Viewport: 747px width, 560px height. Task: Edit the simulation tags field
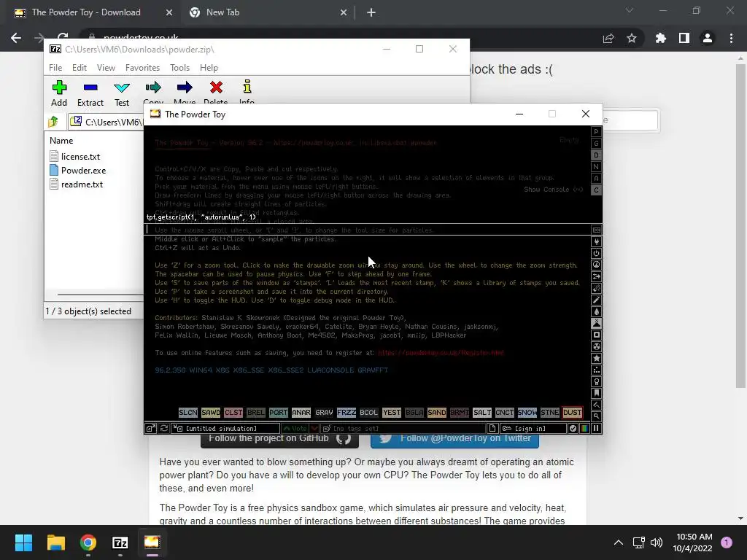(x=403, y=429)
